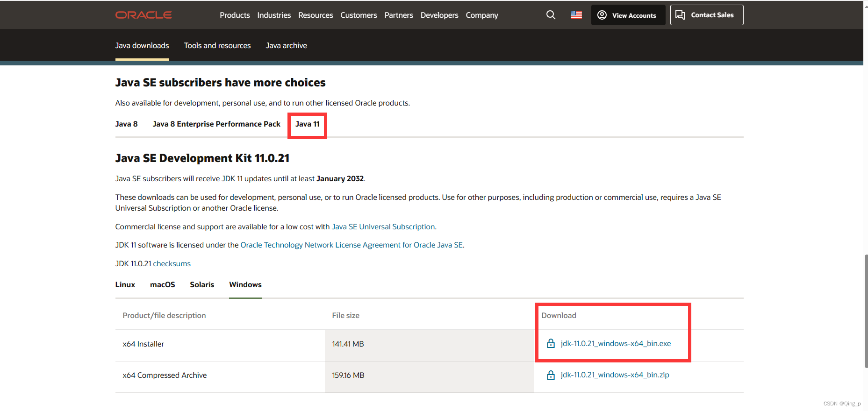Download jdk-11.0.21_windows-x64_bin.zip
This screenshot has width=868, height=411.
615,375
